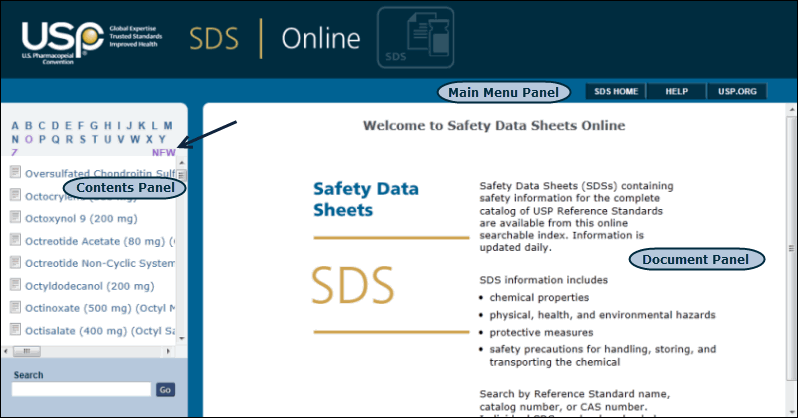Select letter P in the alphabet index

click(x=42, y=140)
